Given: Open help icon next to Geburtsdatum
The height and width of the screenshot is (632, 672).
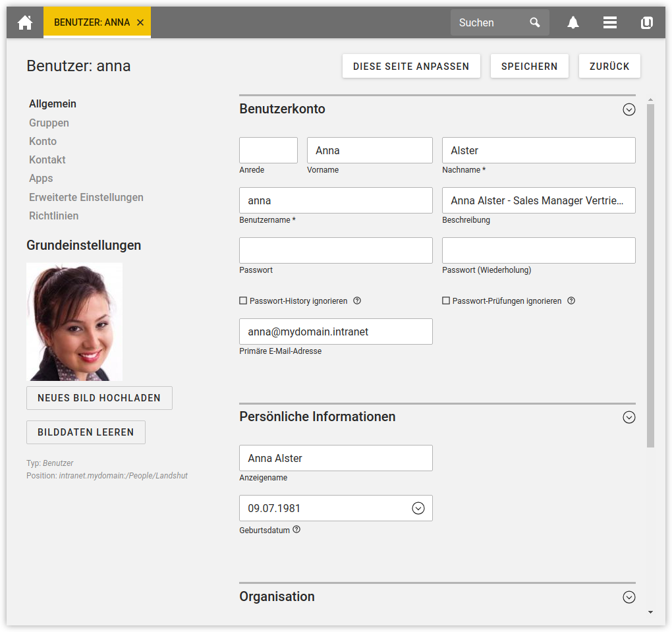Looking at the screenshot, I should [x=296, y=529].
